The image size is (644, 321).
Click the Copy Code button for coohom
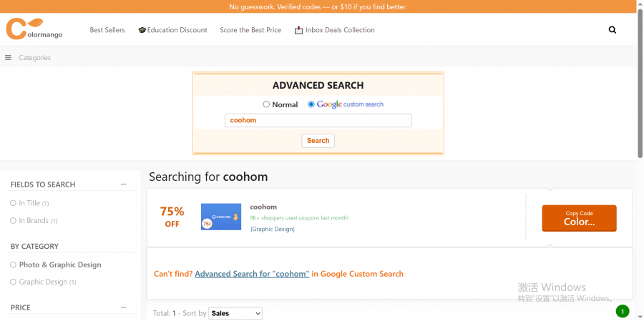579,218
